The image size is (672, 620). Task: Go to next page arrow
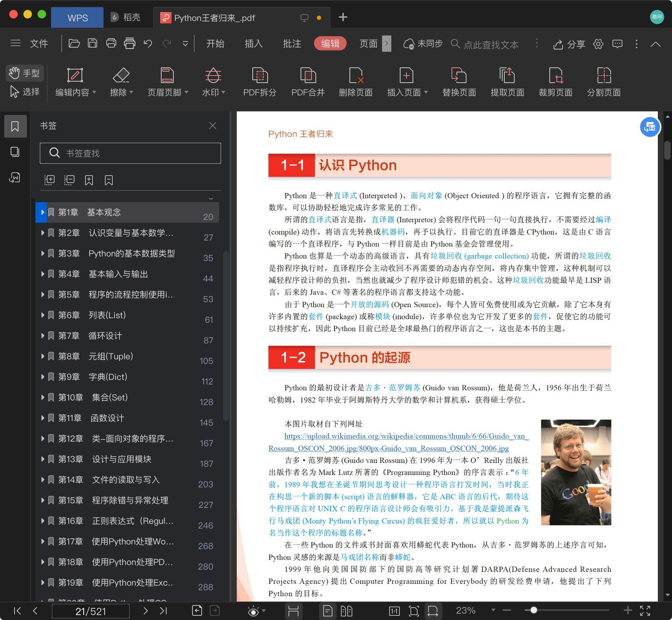click(145, 610)
